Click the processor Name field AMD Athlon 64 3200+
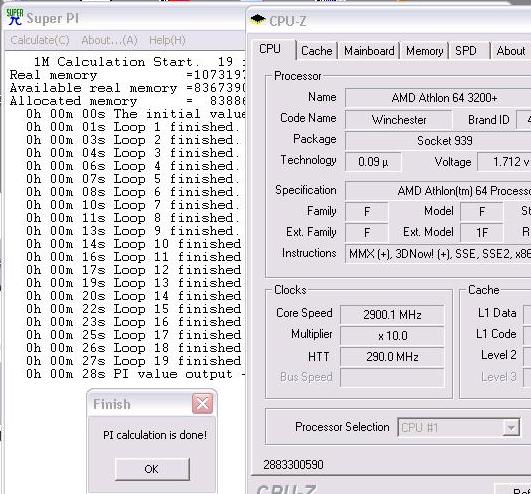Image resolution: width=531 pixels, height=494 pixels. coord(438,98)
